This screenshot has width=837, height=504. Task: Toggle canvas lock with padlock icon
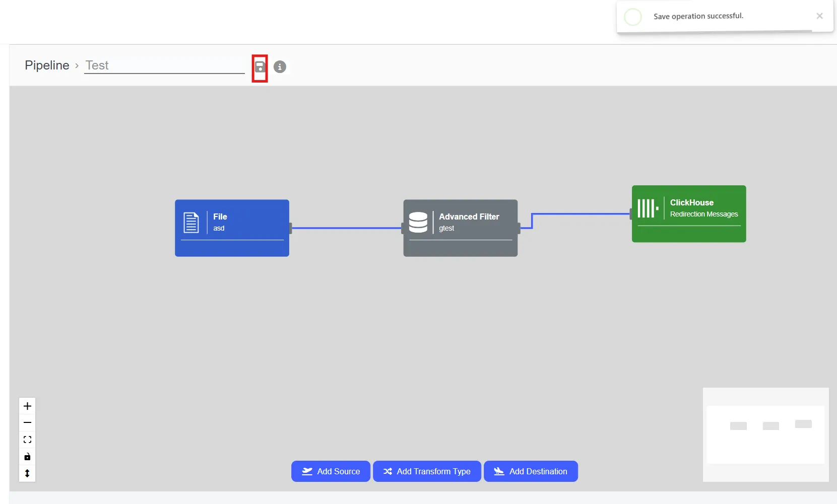(x=27, y=457)
